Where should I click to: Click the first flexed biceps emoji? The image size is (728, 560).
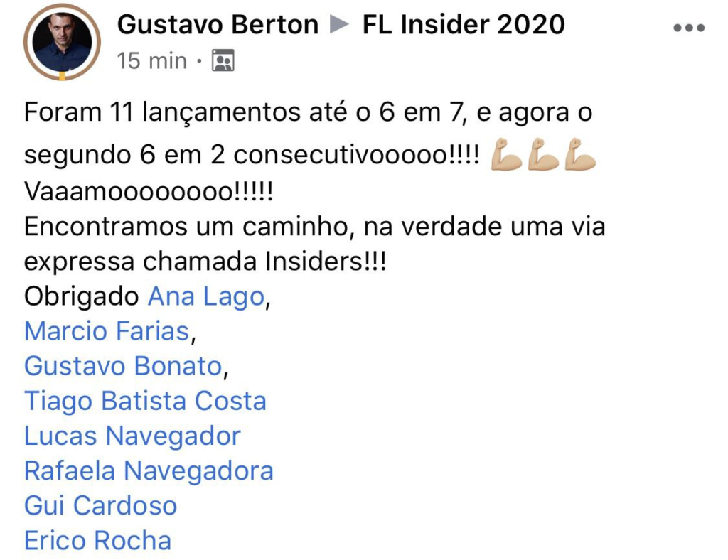pyautogui.click(x=506, y=154)
